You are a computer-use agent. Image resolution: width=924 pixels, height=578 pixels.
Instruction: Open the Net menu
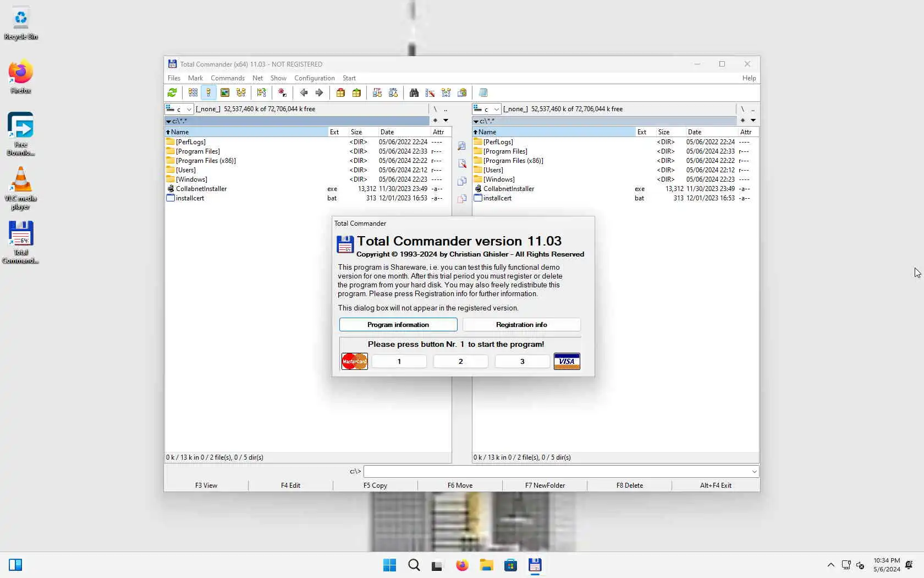(x=257, y=78)
